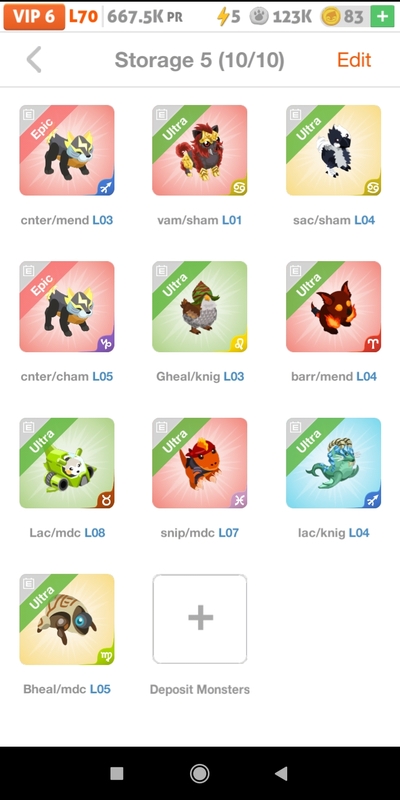The height and width of the screenshot is (800, 400).
Task: Open the VIP 6 badge
Action: [34, 17]
